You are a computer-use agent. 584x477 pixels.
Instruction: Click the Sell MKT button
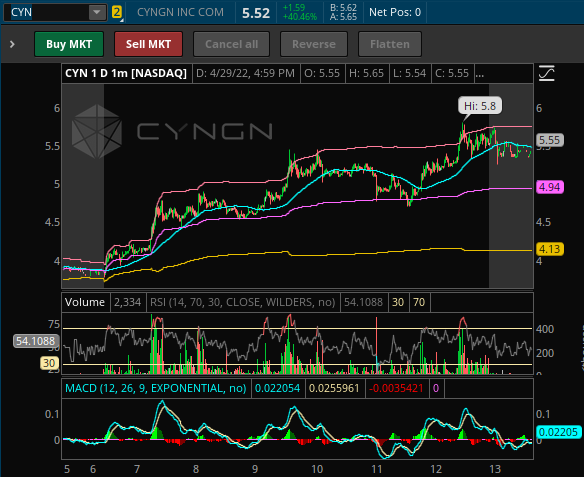(x=148, y=44)
